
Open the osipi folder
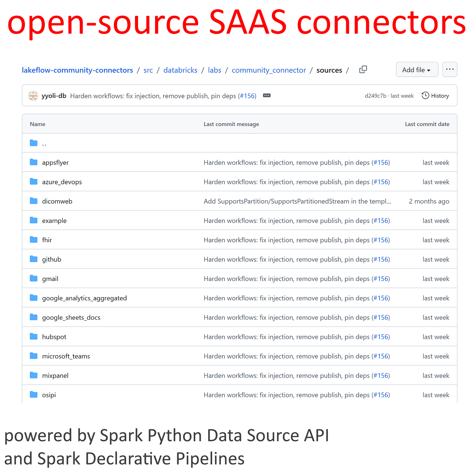click(49, 395)
